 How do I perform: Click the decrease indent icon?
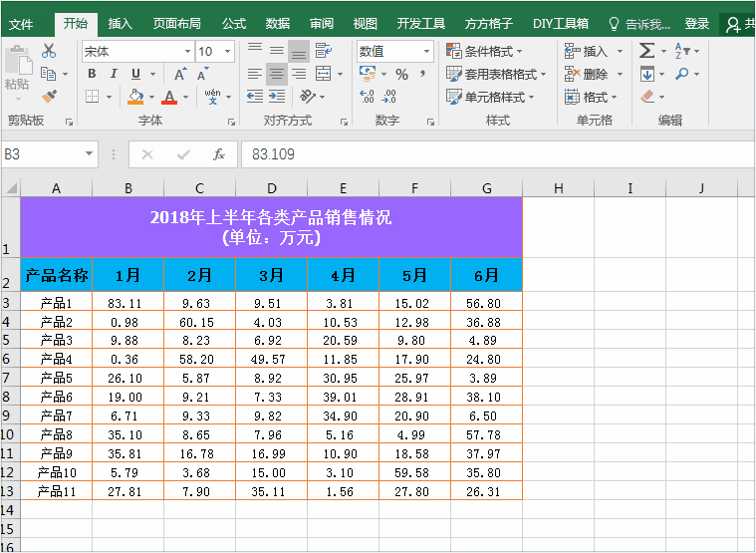click(255, 97)
